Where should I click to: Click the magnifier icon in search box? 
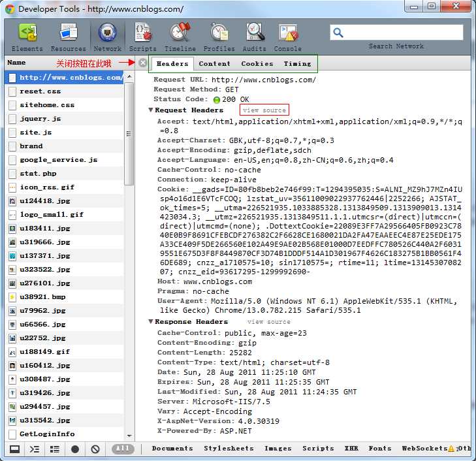click(x=338, y=33)
